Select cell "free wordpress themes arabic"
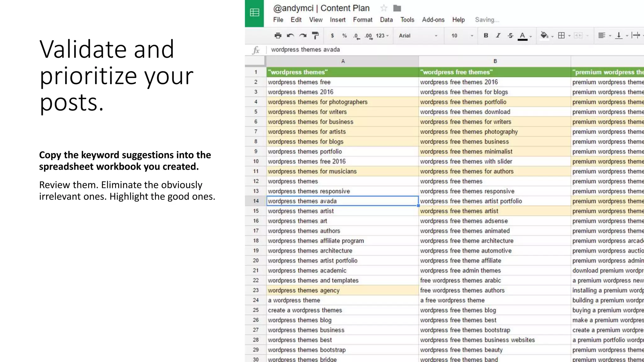This screenshot has height=362, width=644. tap(495, 280)
